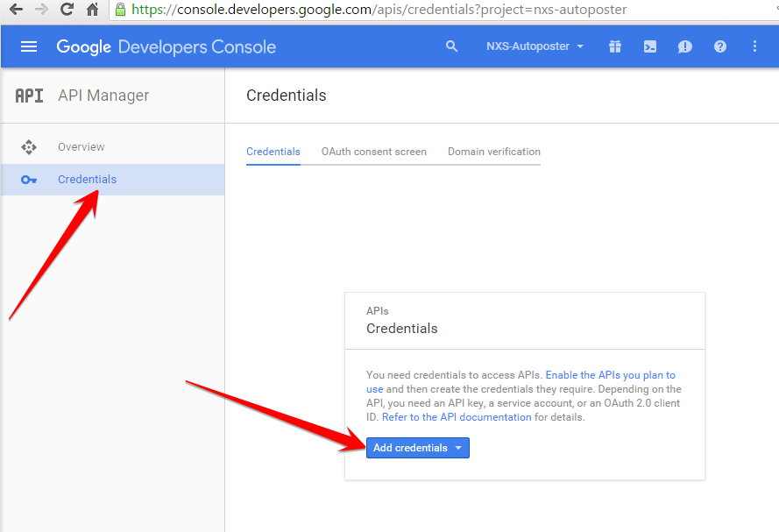Click the API Manager heading
Image resolution: width=779 pixels, height=532 pixels.
[x=103, y=96]
